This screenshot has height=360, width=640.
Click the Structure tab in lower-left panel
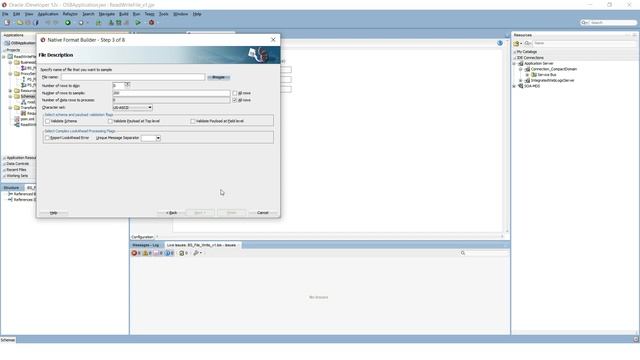click(11, 188)
